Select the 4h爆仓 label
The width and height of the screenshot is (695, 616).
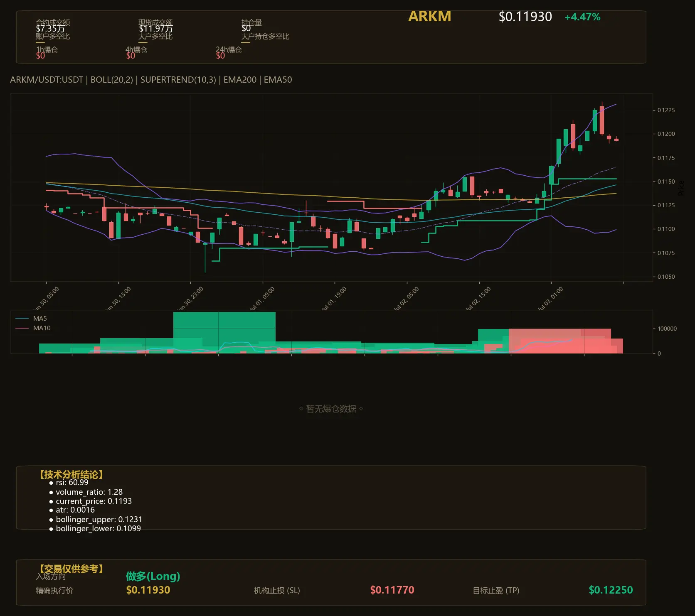pyautogui.click(x=136, y=50)
